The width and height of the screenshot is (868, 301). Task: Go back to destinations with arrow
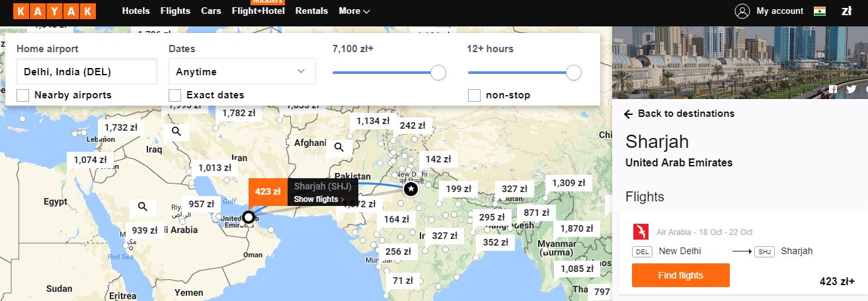(680, 114)
